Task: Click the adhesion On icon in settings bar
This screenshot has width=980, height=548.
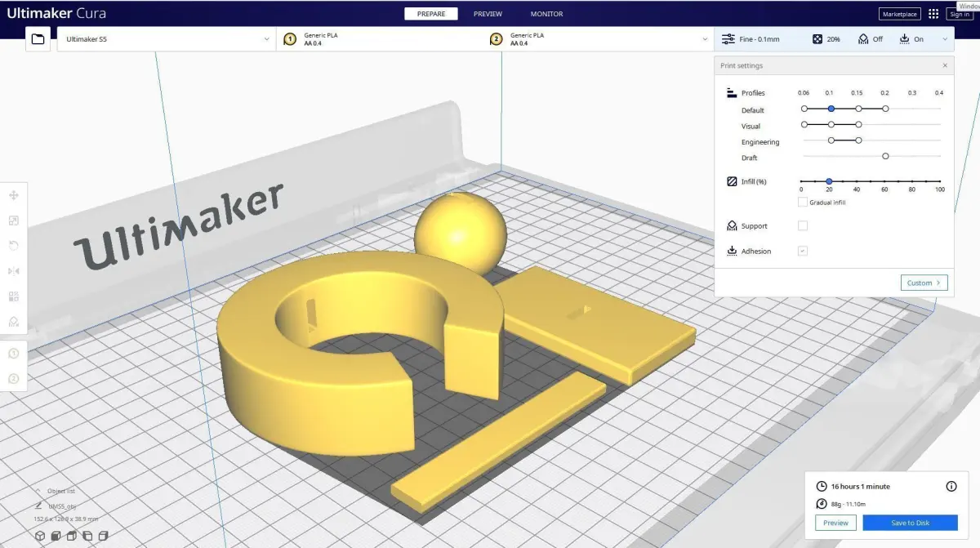Action: pos(904,39)
